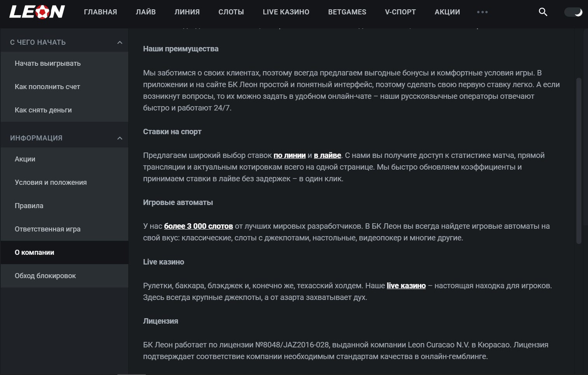Open АКЦИИ in the top menu
This screenshot has width=588, height=375.
pos(447,12)
